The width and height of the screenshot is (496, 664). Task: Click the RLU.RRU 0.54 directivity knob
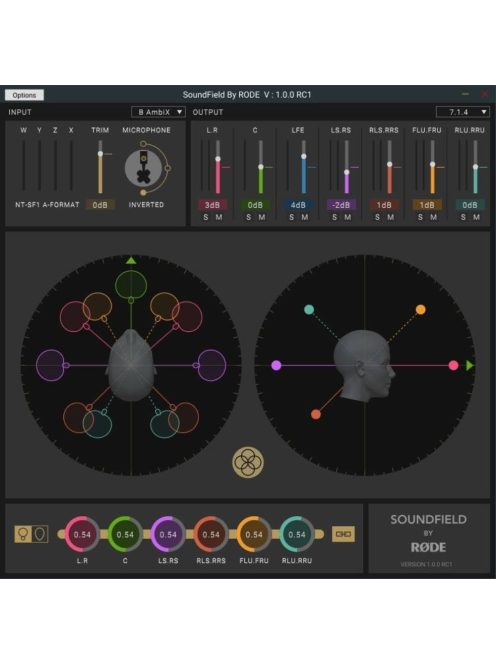click(297, 534)
